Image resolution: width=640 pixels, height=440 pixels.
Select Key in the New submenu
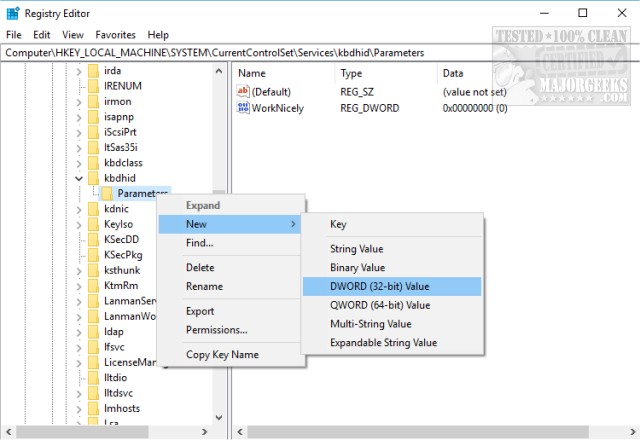[x=392, y=224]
